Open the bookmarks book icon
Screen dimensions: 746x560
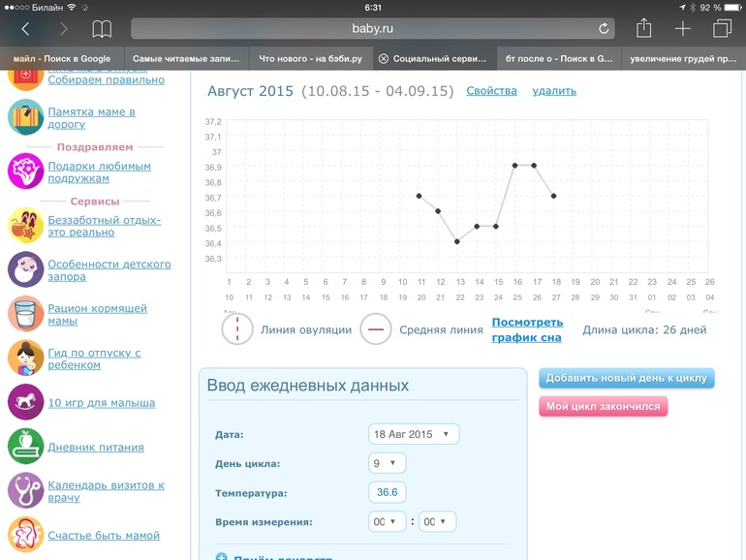coord(102,30)
